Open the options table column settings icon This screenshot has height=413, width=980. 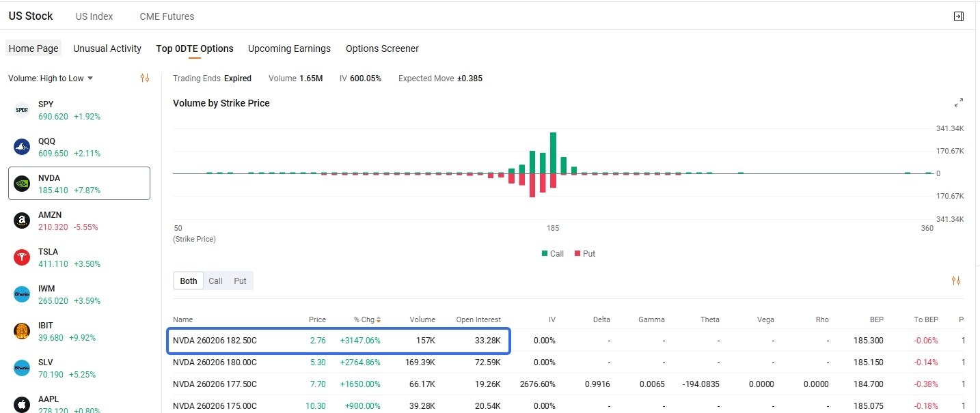(x=956, y=281)
